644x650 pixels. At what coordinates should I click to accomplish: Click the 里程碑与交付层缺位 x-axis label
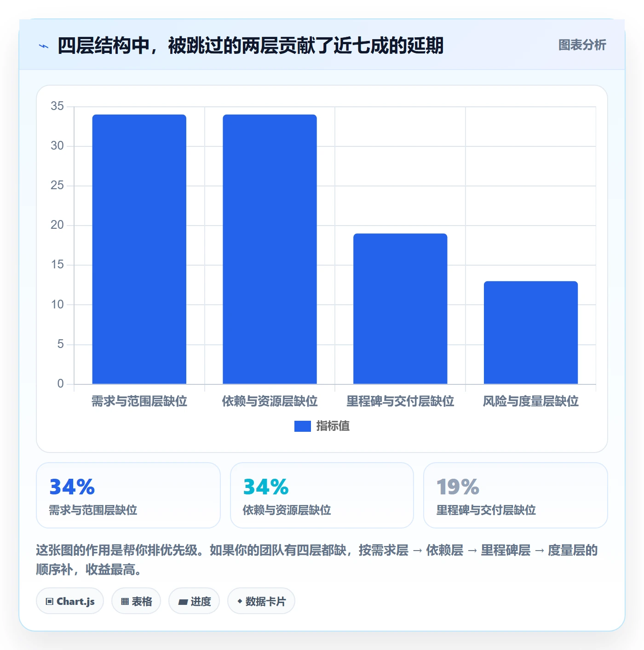point(400,401)
